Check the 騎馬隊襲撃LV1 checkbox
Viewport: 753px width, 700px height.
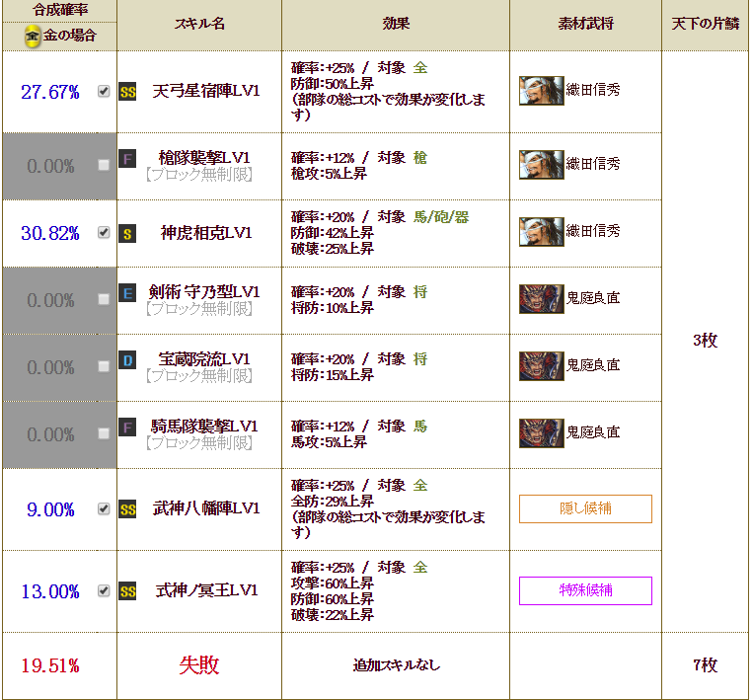[x=104, y=433]
